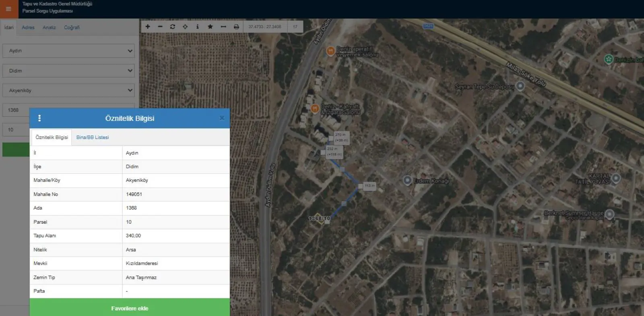Click the Zemin Tip value Ana Taşınmaz
Image resolution: width=644 pixels, height=316 pixels.
(141, 277)
